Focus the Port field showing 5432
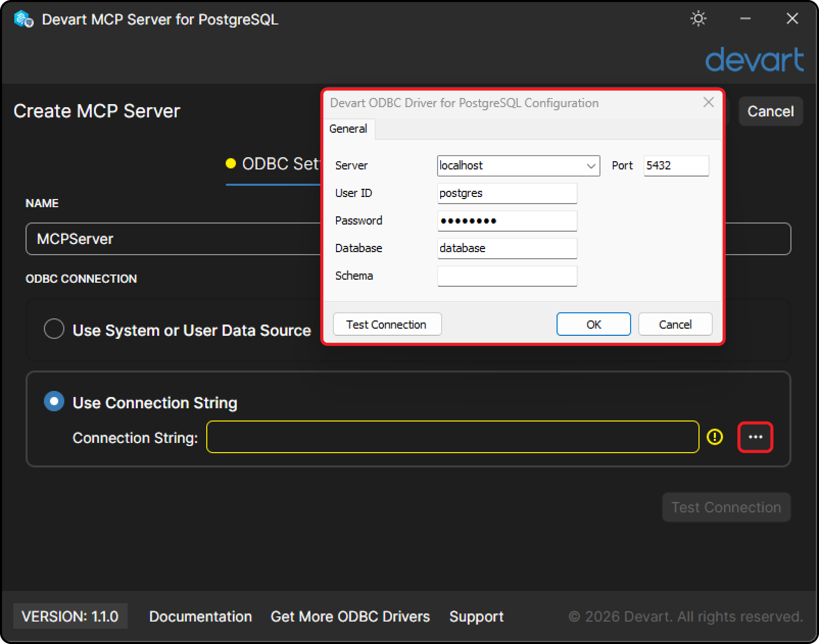This screenshot has width=819, height=644. tap(676, 166)
